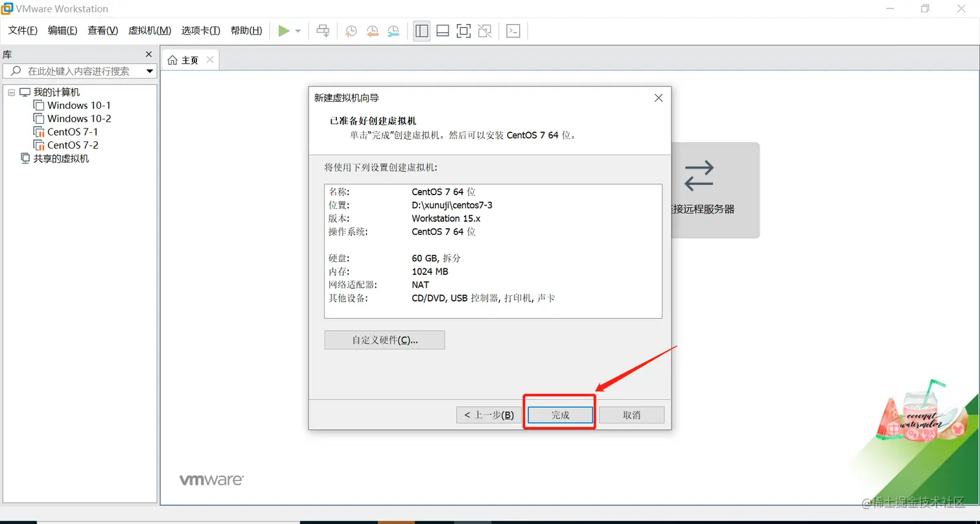Click the green power on (play) icon

[x=284, y=30]
